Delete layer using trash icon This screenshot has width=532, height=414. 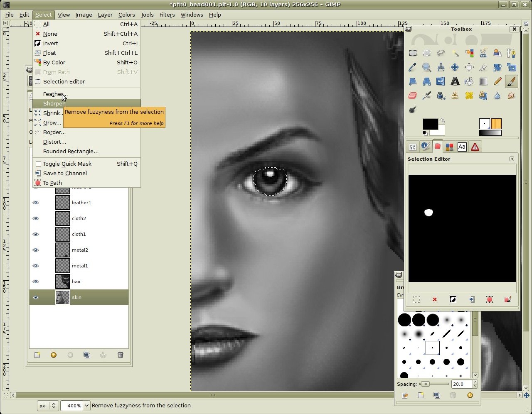point(120,355)
